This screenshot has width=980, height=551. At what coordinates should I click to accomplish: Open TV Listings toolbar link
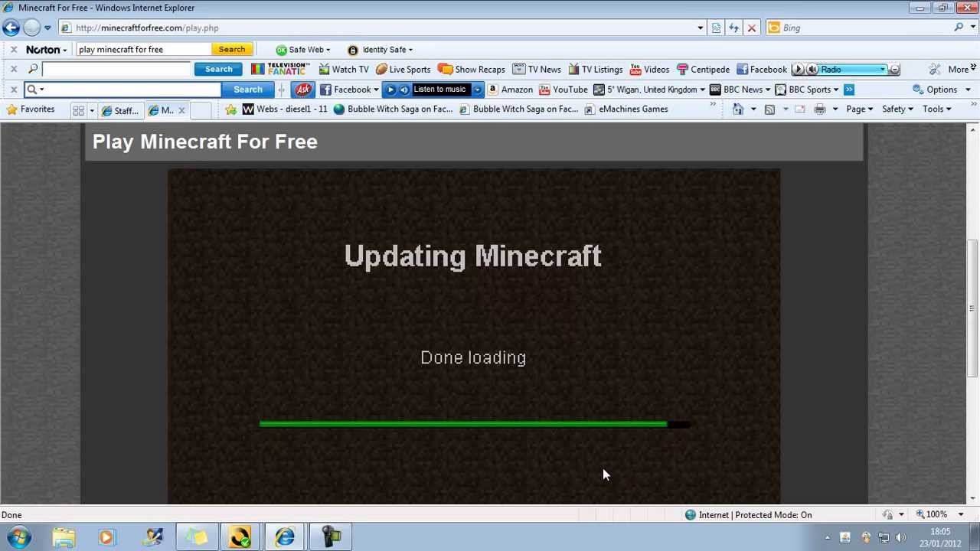596,70
